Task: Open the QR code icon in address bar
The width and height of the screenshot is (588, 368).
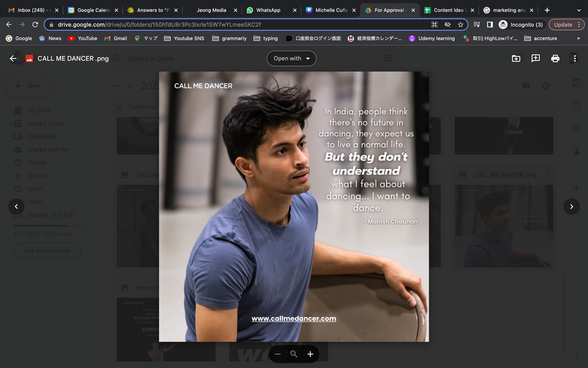Action: pos(434,25)
